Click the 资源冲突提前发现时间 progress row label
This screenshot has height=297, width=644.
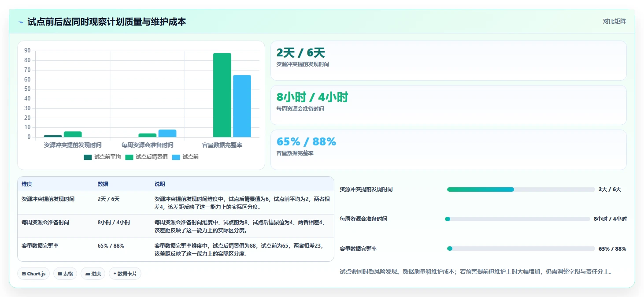[366, 189]
